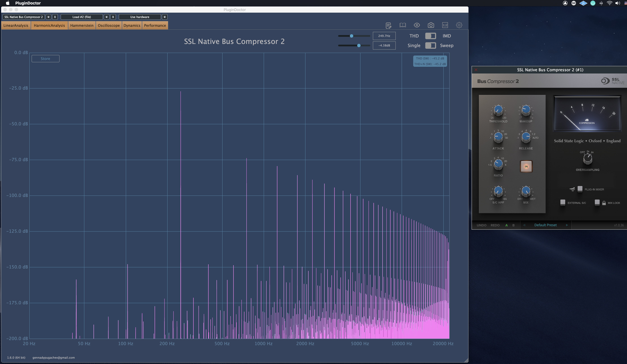
Task: Open the Wi-Fi menu bar icon
Action: [x=609, y=3]
